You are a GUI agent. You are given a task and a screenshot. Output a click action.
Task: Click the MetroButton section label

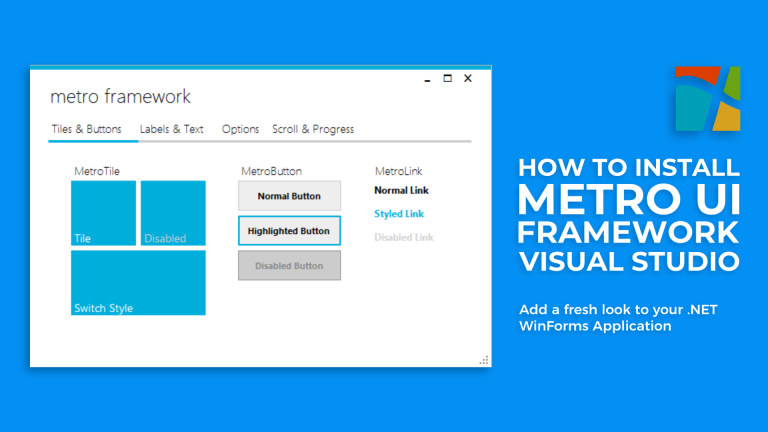coord(271,171)
